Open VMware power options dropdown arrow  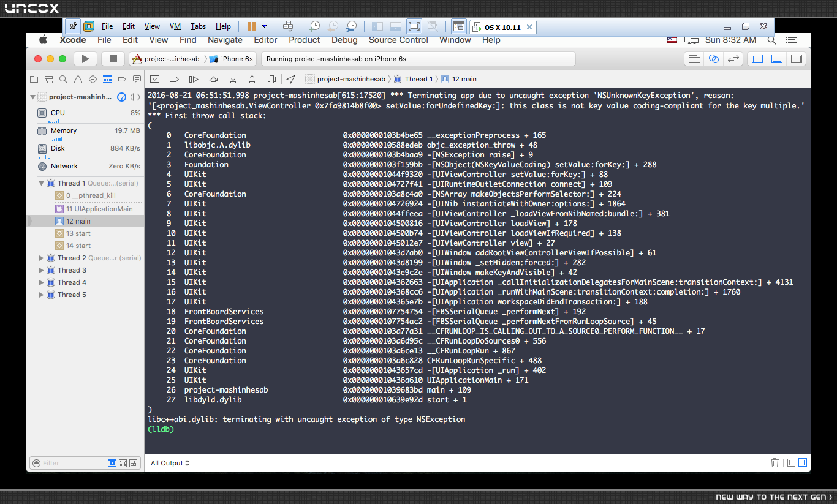265,26
